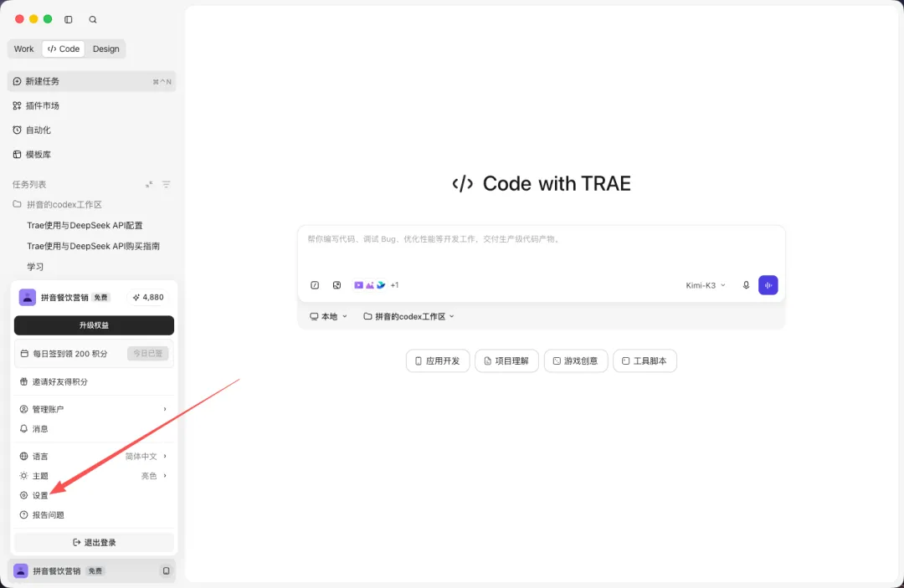Select the 游戏创意 suggestion chip
The width and height of the screenshot is (904, 588).
(x=575, y=361)
